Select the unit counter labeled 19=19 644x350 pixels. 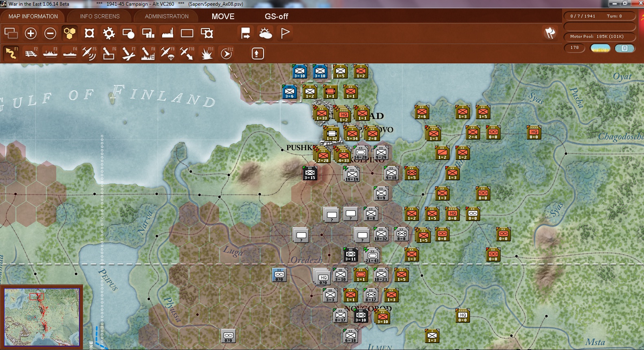click(x=352, y=174)
